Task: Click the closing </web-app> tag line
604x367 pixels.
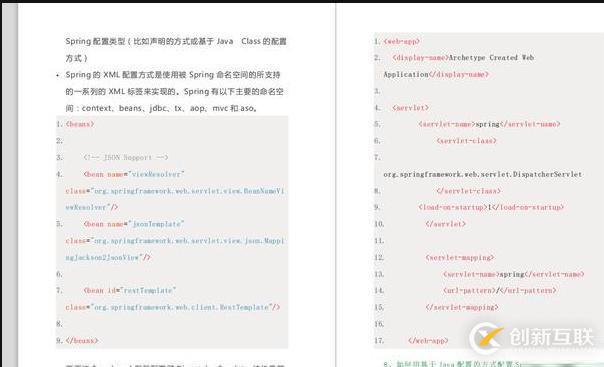Action: click(x=428, y=340)
